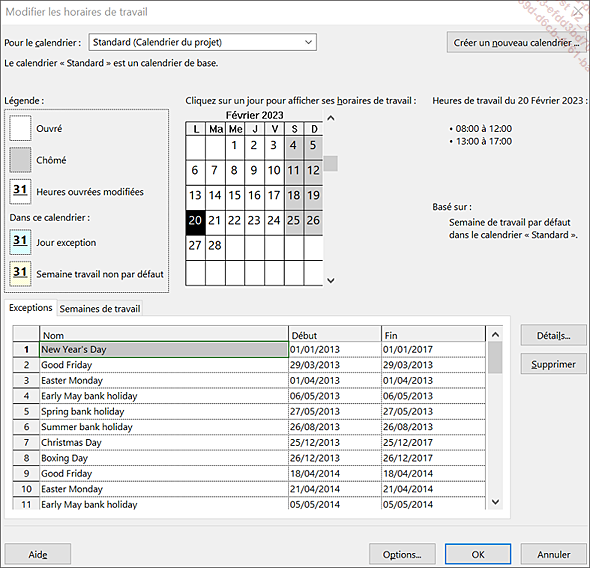Open the calendar selection dropdown
This screenshot has width=590, height=568.
click(202, 42)
